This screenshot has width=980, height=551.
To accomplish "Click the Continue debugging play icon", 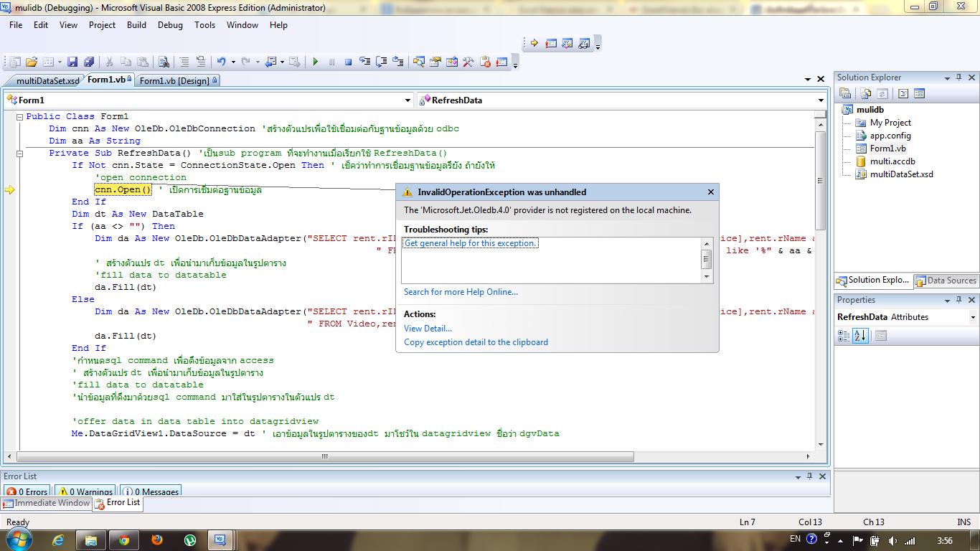I will click(315, 62).
